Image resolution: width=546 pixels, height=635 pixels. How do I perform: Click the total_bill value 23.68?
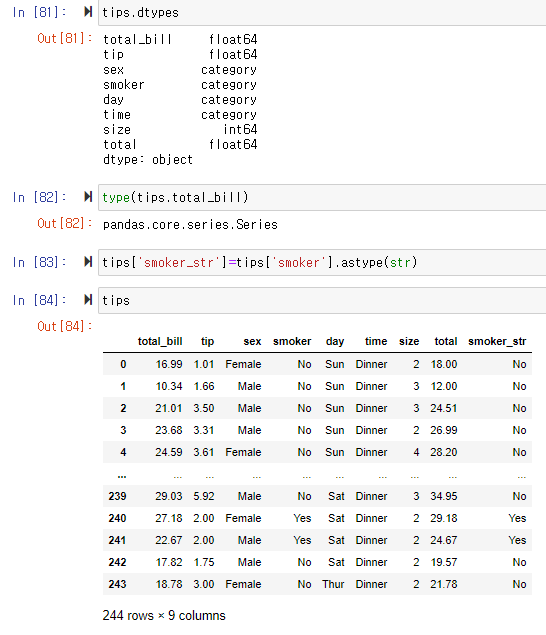click(169, 430)
